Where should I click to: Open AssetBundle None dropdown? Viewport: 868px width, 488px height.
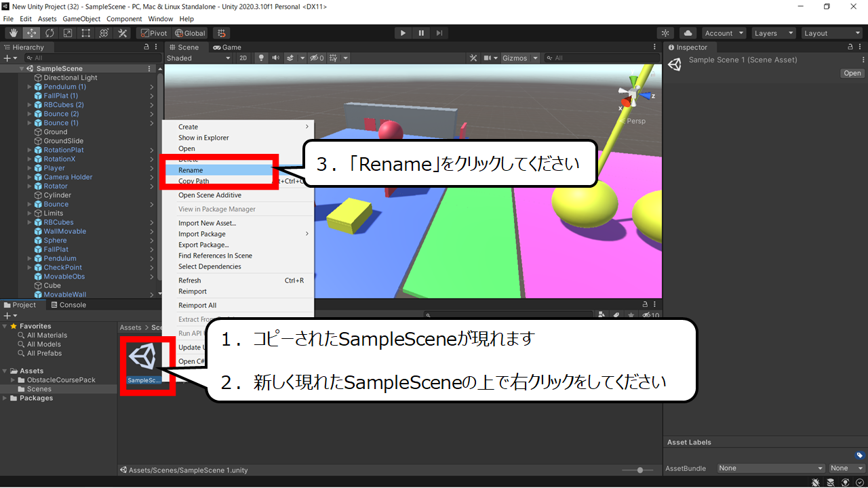(771, 468)
